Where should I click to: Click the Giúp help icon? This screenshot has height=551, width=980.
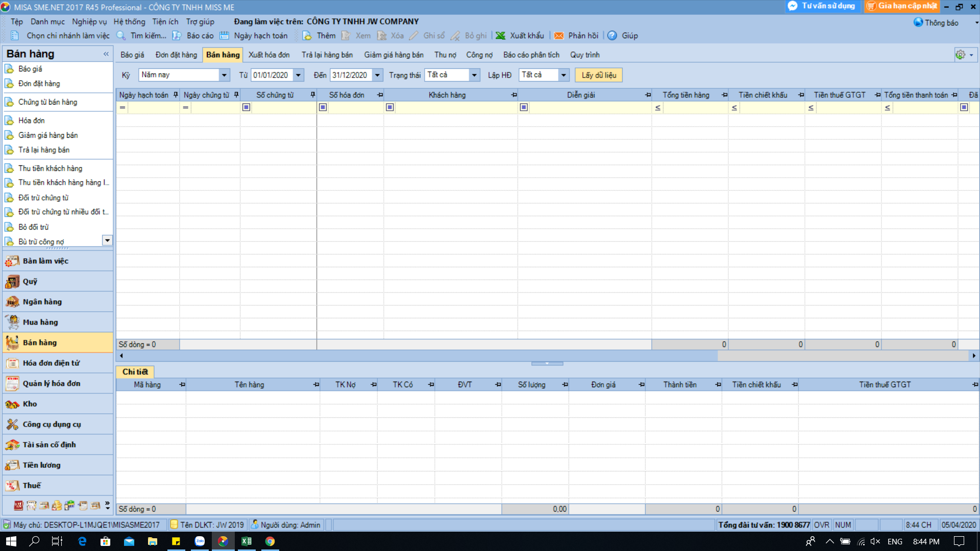pyautogui.click(x=612, y=36)
